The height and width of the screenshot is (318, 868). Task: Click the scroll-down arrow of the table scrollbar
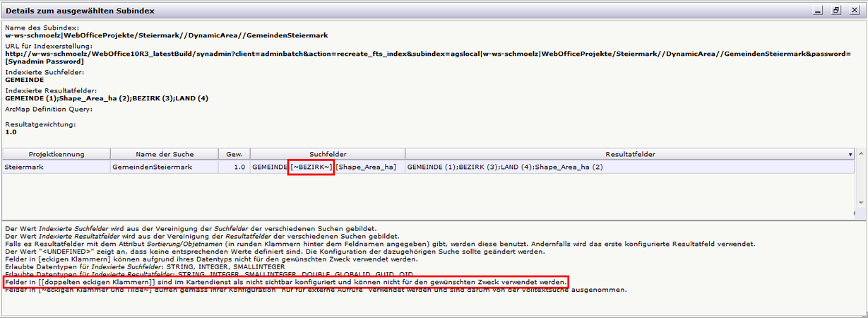[860, 203]
